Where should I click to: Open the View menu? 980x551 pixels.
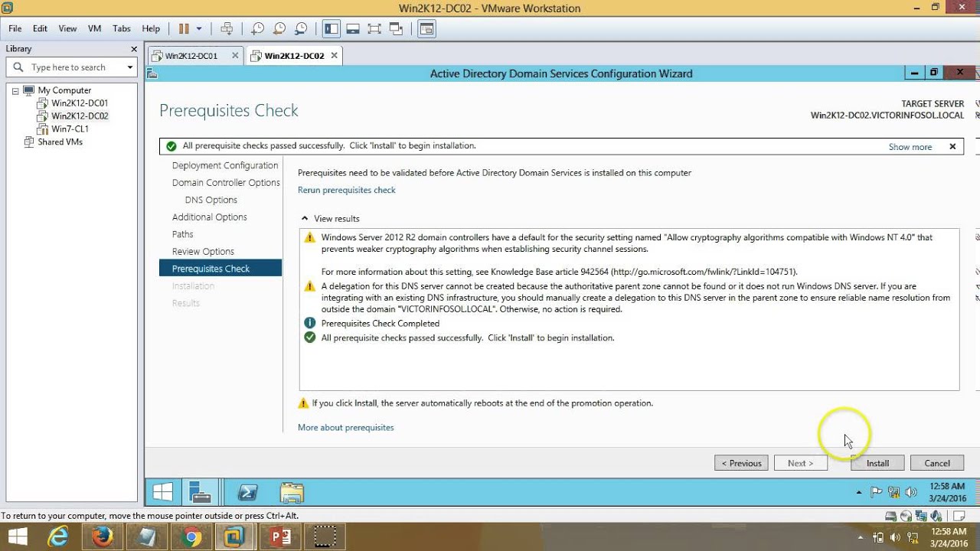click(x=67, y=28)
